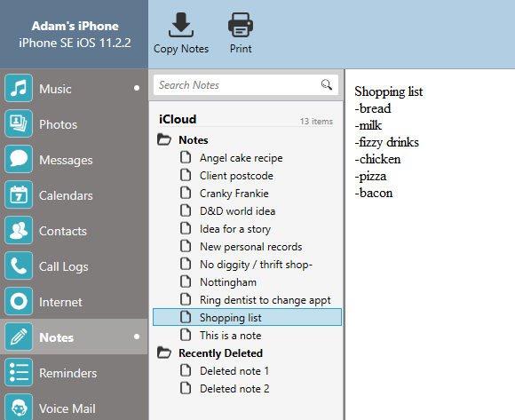This screenshot has width=515, height=420.
Task: Click the Shopping list document icon
Action: pyautogui.click(x=186, y=317)
